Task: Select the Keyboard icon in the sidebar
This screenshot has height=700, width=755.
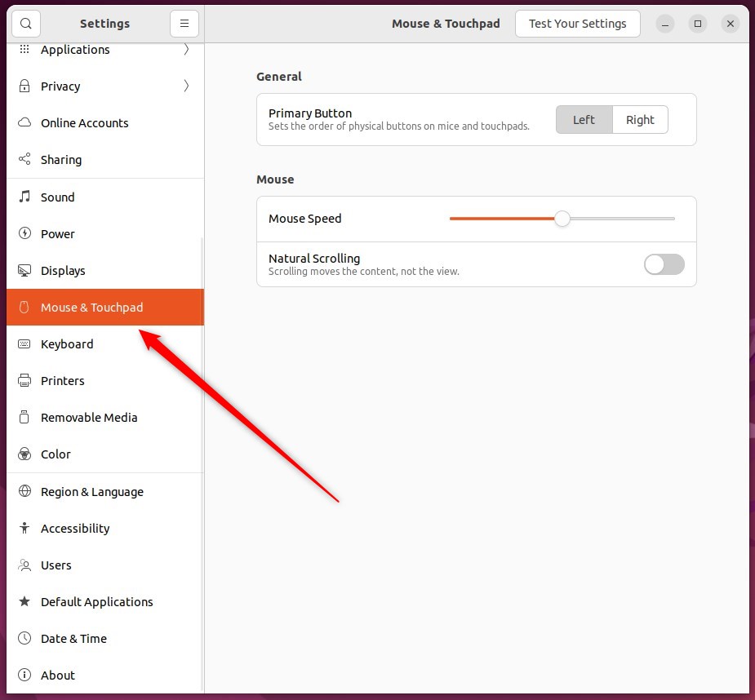Action: click(x=23, y=343)
